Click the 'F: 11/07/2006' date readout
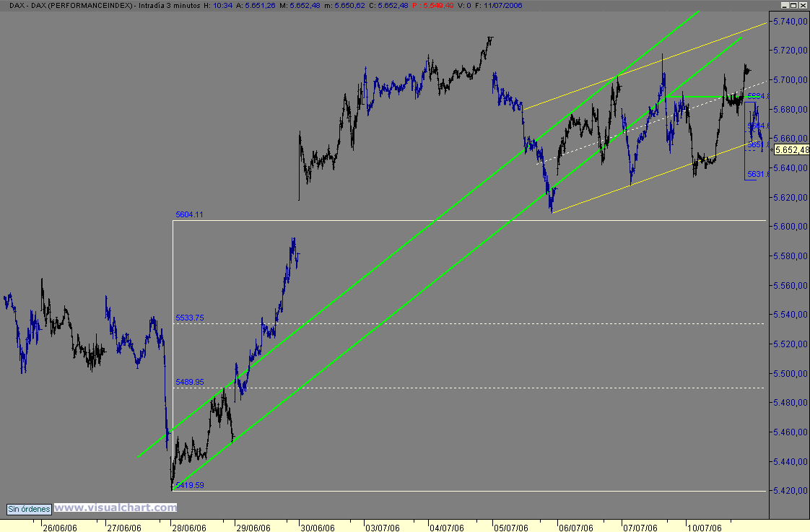This screenshot has width=810, height=532. 499,5
